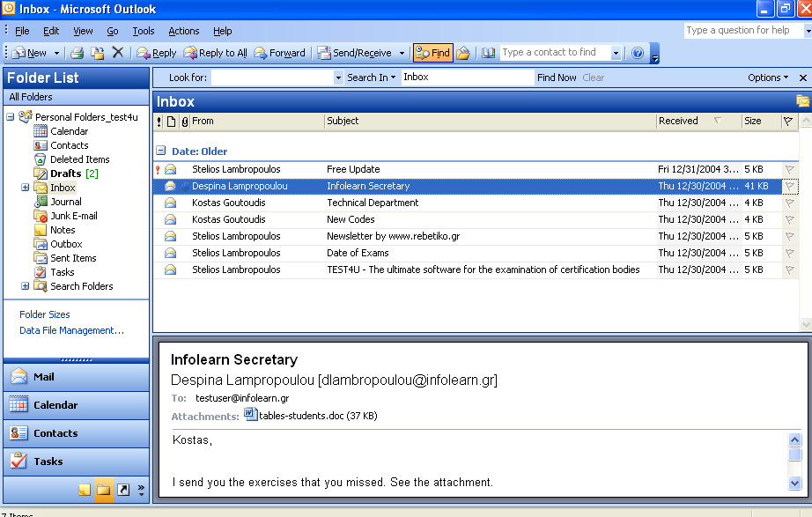Click the Reply button

[157, 53]
